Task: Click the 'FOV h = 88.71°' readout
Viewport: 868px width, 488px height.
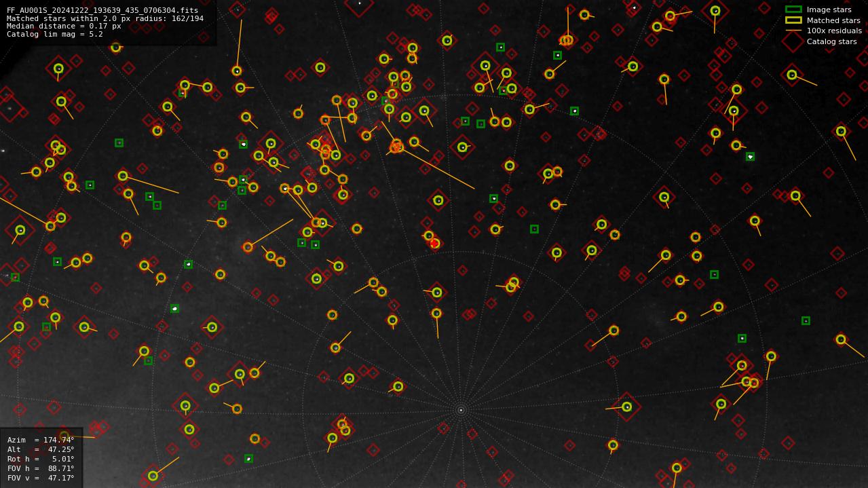Action: coord(41,468)
